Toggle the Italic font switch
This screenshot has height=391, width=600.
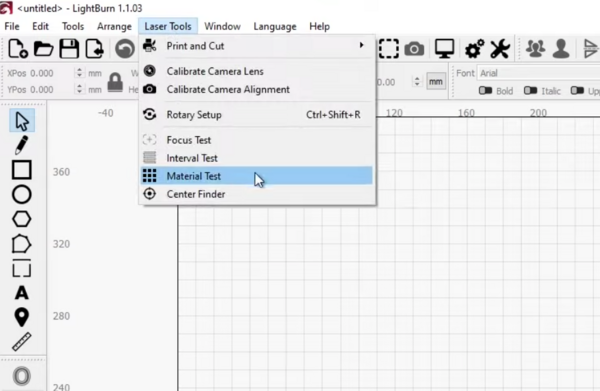530,91
